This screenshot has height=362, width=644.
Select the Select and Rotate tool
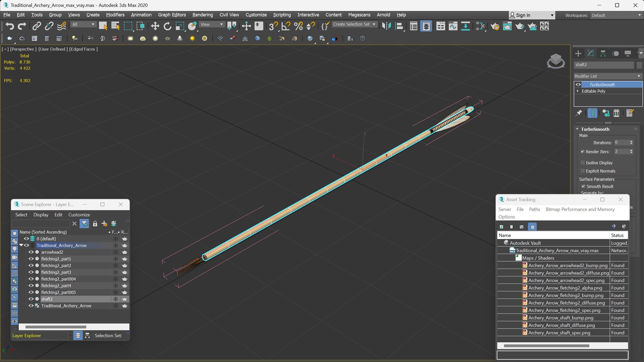pyautogui.click(x=167, y=26)
